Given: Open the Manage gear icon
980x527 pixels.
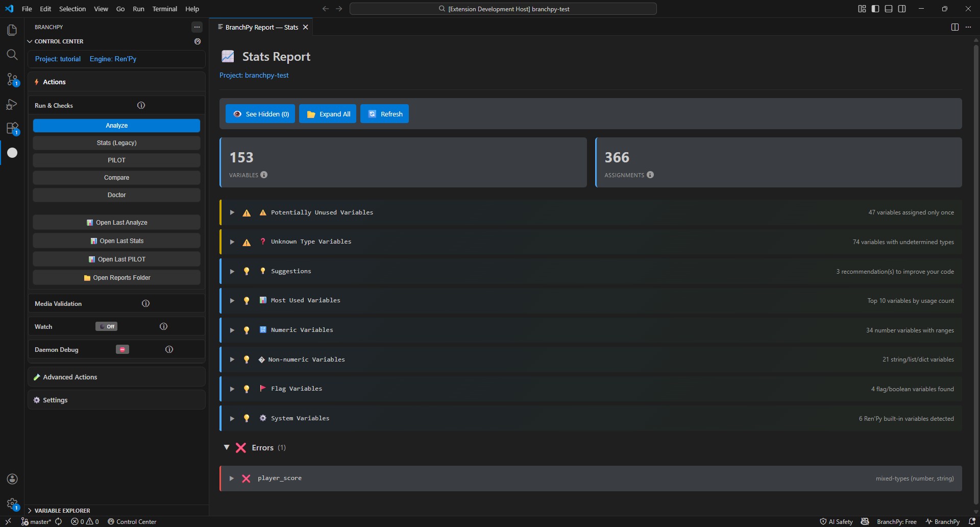Looking at the screenshot, I should coord(12,504).
